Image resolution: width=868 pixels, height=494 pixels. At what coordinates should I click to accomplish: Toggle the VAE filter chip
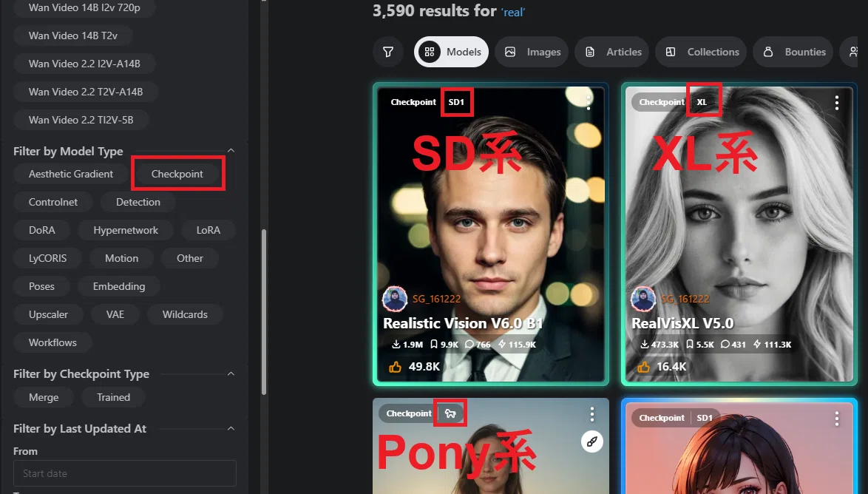click(x=115, y=314)
